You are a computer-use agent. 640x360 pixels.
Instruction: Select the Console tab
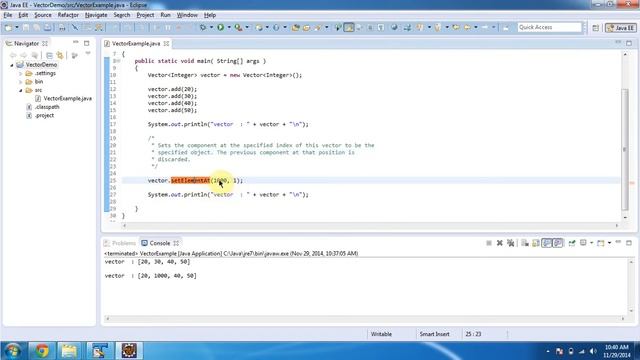tap(160, 243)
